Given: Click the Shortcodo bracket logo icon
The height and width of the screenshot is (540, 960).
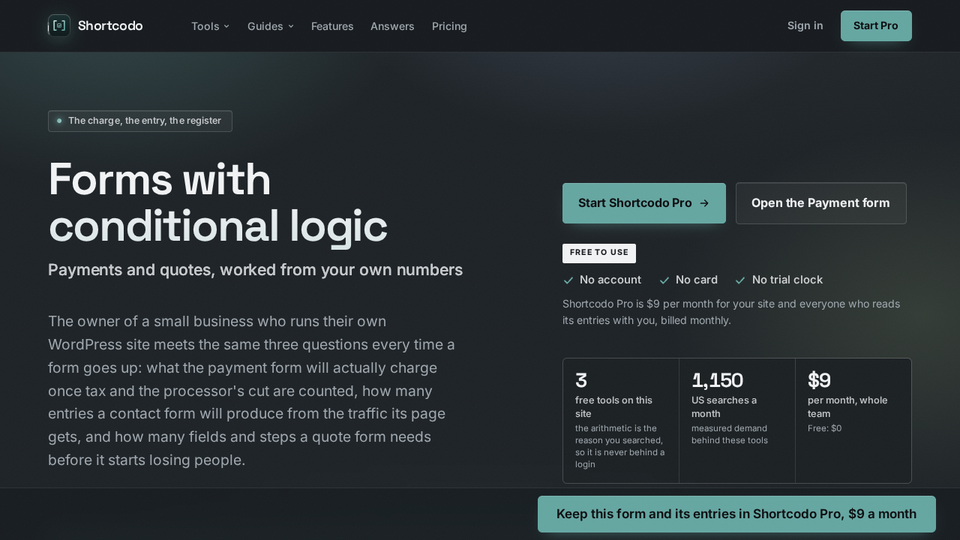Looking at the screenshot, I should point(59,26).
